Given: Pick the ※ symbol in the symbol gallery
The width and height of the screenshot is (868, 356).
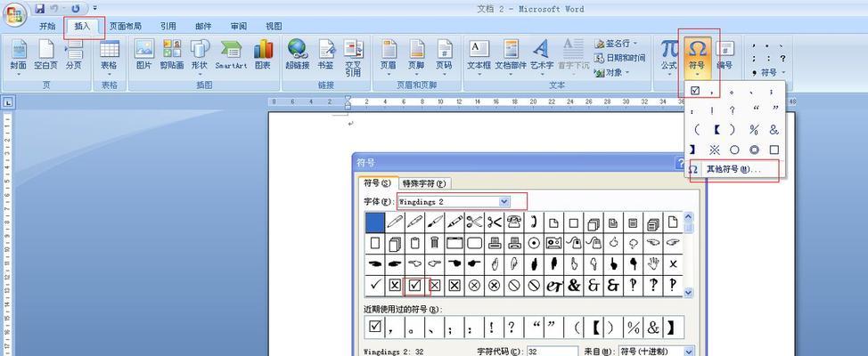Looking at the screenshot, I should pos(715,150).
